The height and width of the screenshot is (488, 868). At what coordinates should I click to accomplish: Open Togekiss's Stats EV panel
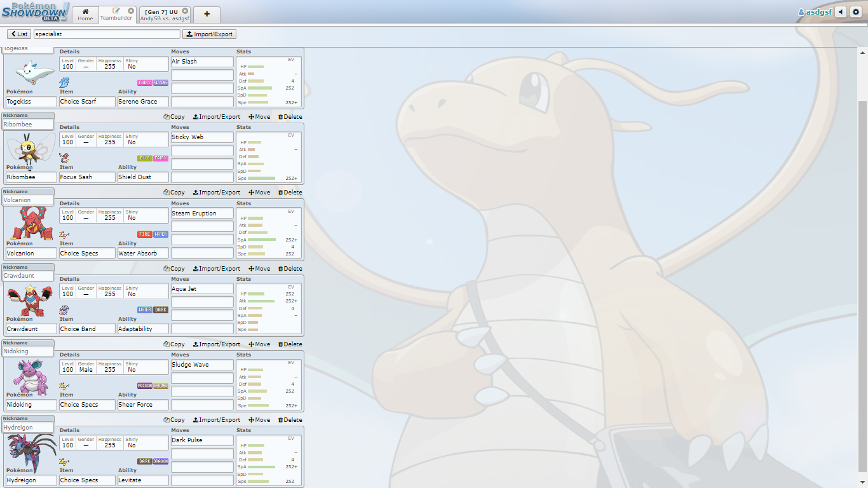tap(269, 81)
